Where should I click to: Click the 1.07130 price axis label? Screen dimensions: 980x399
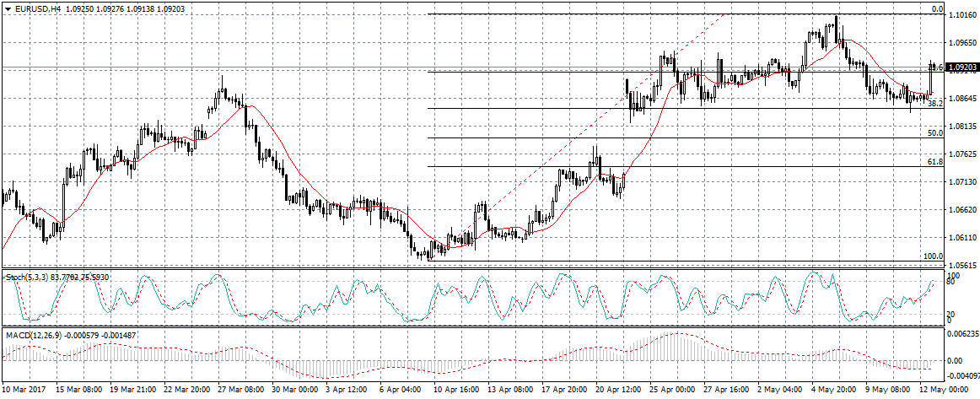pyautogui.click(x=961, y=182)
